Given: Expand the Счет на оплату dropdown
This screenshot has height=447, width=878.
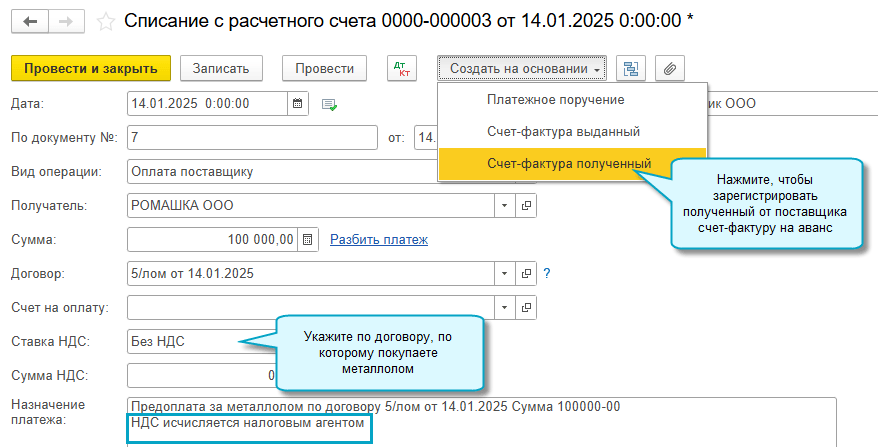Looking at the screenshot, I should pyautogui.click(x=505, y=307).
